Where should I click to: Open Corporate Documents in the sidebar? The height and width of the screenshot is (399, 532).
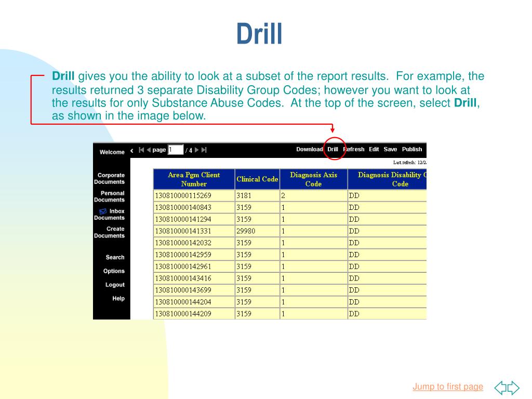(109, 179)
